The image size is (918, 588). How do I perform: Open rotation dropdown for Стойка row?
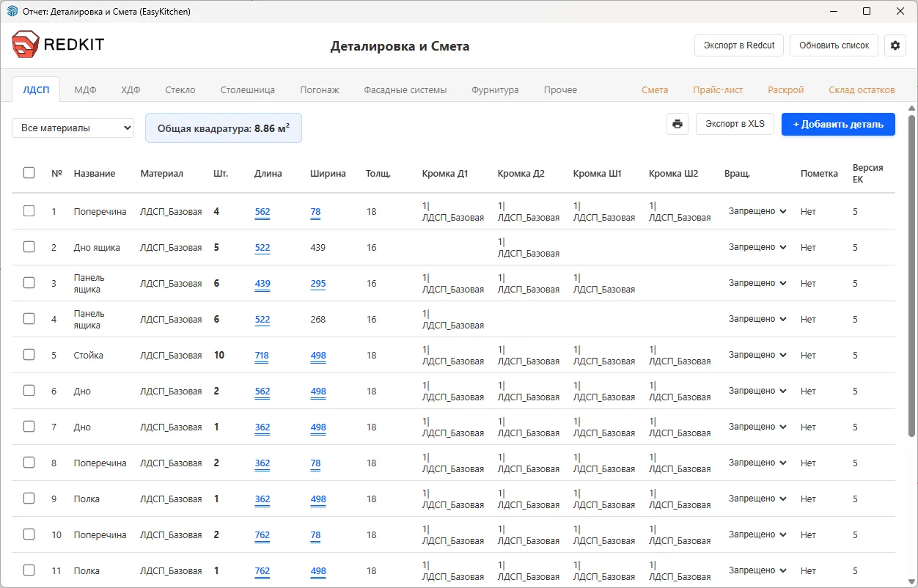click(757, 355)
